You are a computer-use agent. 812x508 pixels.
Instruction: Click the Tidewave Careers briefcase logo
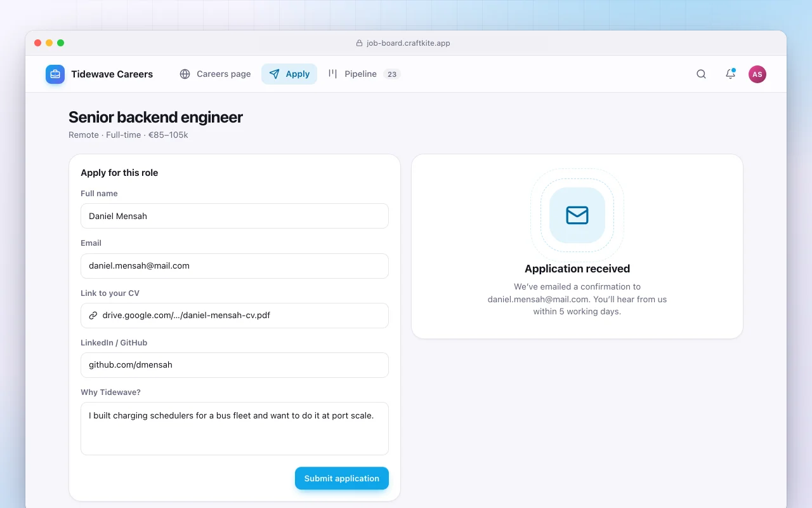[55, 74]
